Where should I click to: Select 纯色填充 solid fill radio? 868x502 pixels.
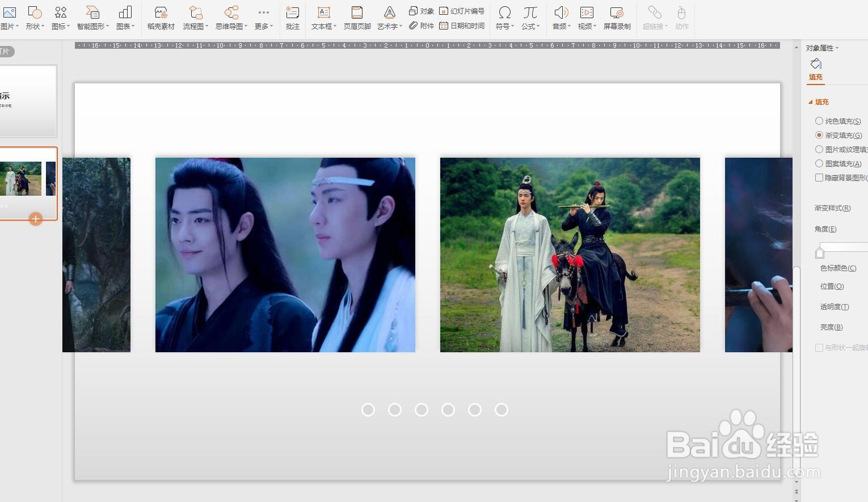pos(819,121)
